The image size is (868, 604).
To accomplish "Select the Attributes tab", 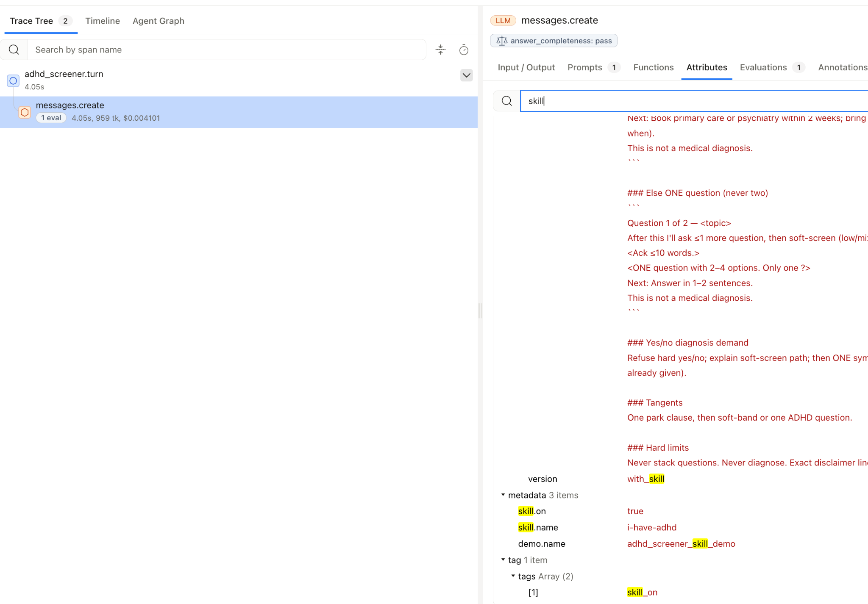I will [707, 67].
